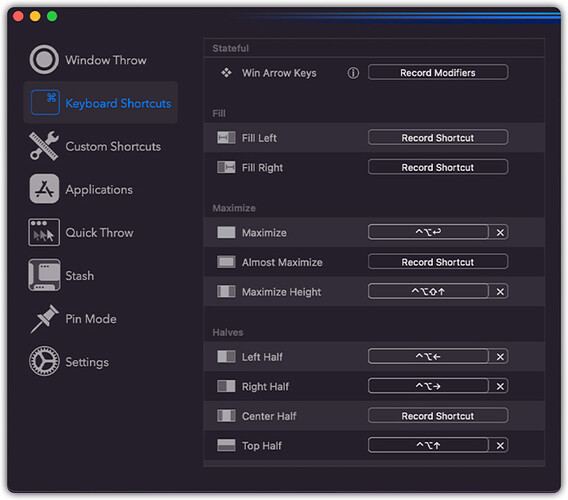Click the Maximize shortcut field
568x500 pixels.
(x=428, y=232)
